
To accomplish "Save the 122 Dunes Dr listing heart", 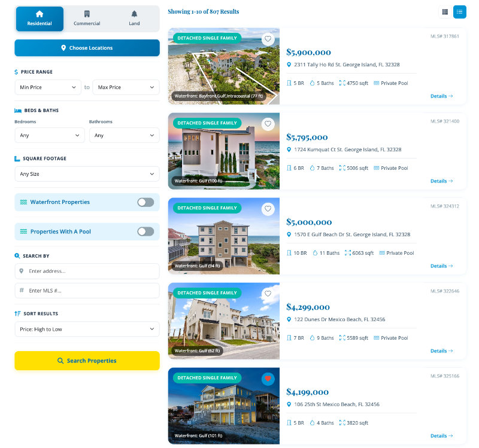I will coord(268,294).
